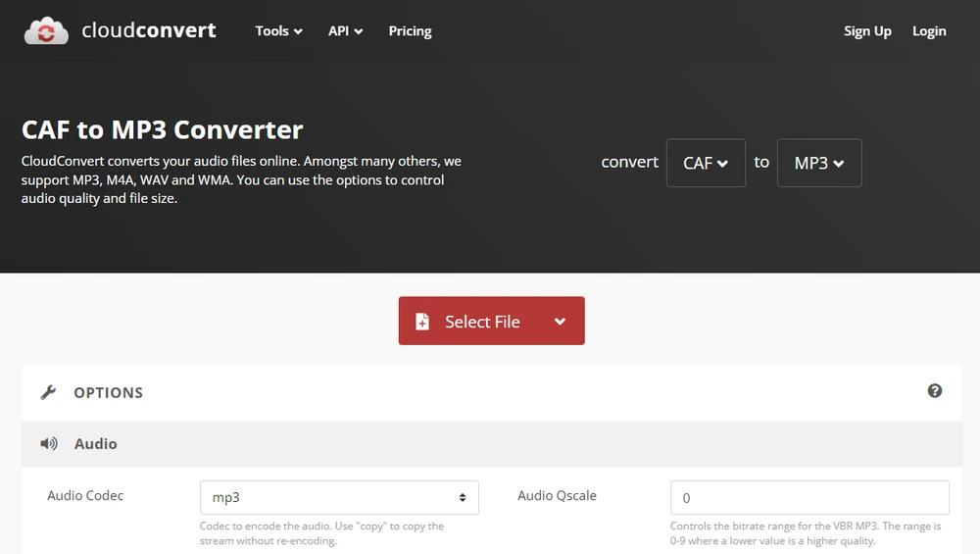980x554 pixels.
Task: Expand the Audio Codec mp3 select box
Action: (x=339, y=498)
